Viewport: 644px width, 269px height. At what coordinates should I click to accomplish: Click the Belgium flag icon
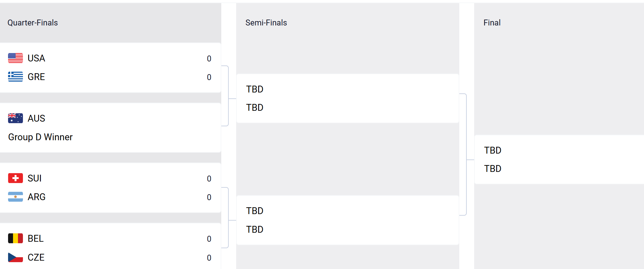(15, 238)
